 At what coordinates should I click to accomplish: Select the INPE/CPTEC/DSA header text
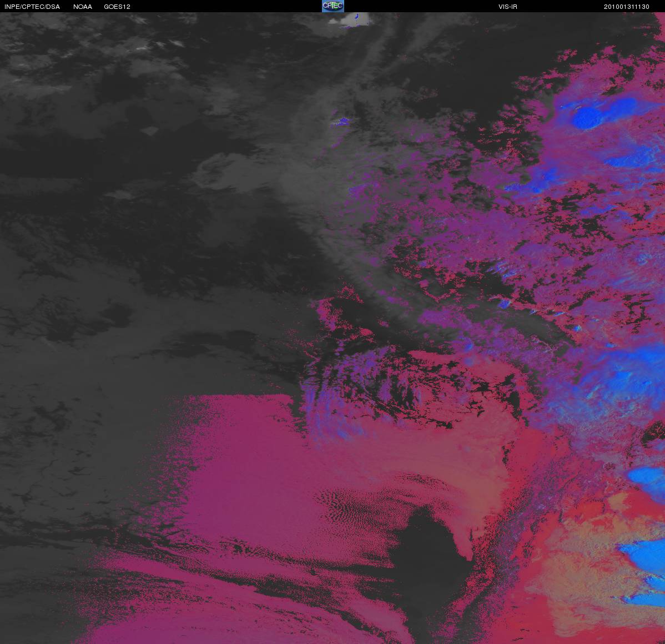click(32, 7)
